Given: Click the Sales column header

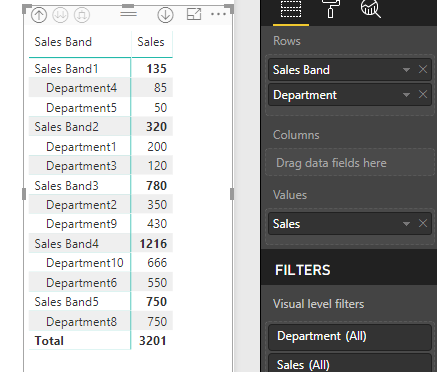Looking at the screenshot, I should tap(151, 42).
